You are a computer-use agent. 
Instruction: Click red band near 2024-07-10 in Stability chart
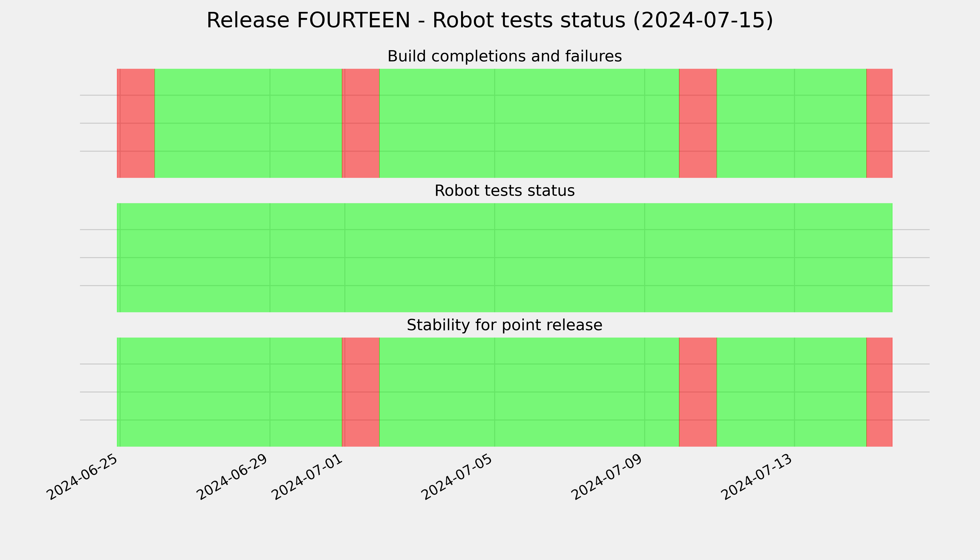pos(698,392)
